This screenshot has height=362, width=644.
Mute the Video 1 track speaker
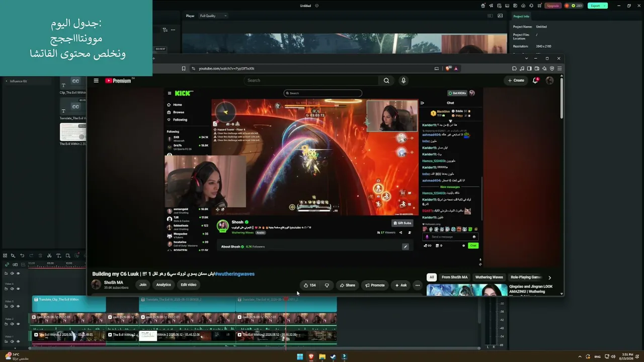tap(13, 341)
